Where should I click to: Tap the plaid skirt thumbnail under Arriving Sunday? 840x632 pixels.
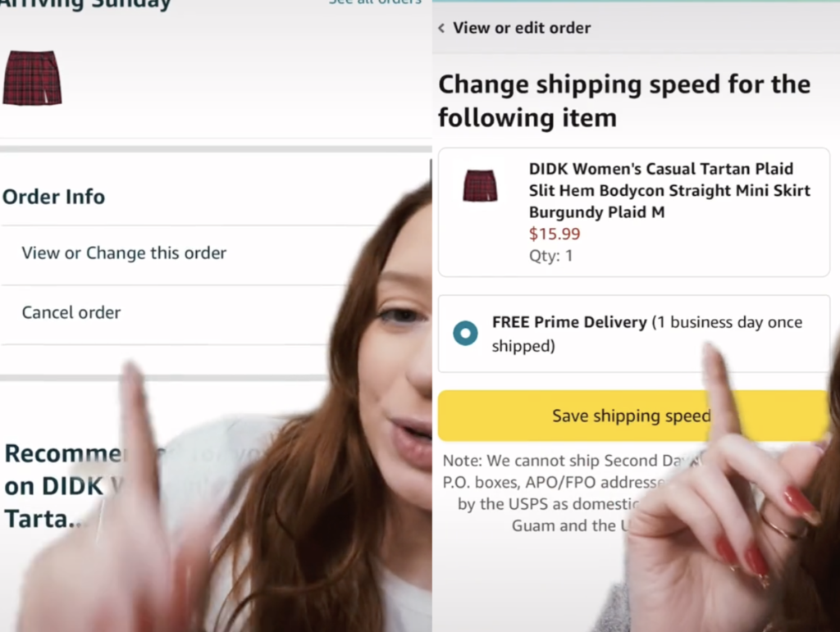click(33, 78)
